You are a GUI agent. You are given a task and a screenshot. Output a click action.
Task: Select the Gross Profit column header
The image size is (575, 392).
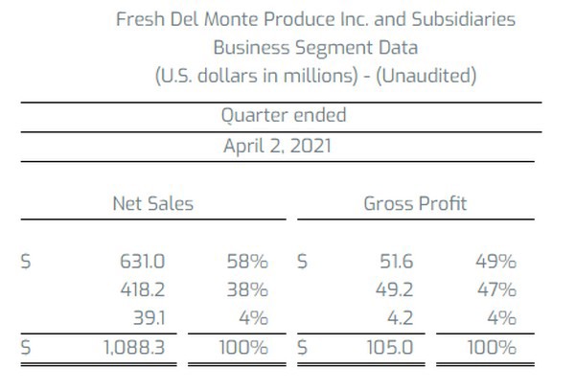pos(415,203)
